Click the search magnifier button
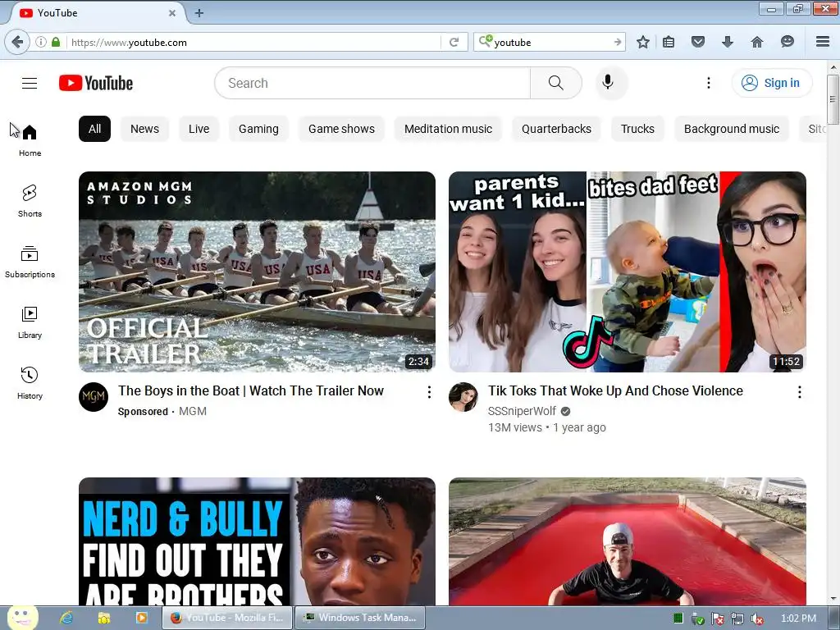Screen dimensions: 840x630 (x=556, y=83)
